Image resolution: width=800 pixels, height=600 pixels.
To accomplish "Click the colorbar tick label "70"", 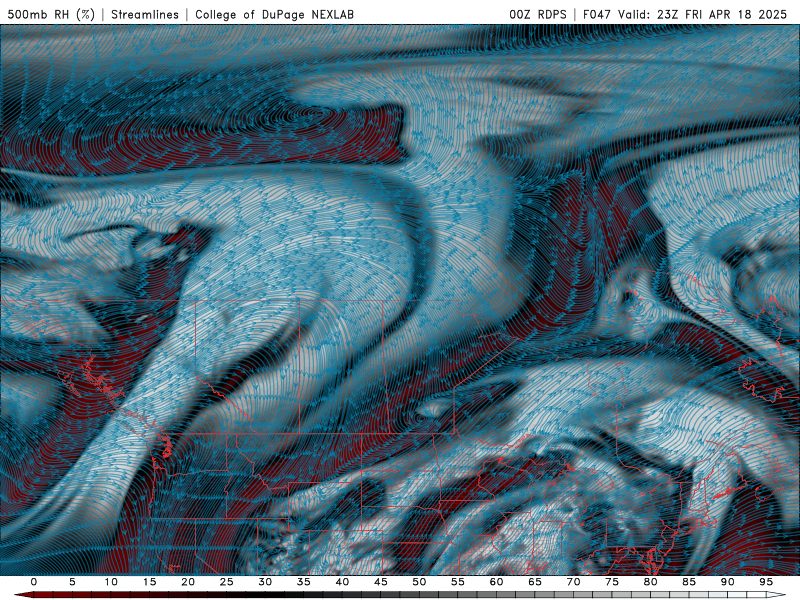I will 573,582.
